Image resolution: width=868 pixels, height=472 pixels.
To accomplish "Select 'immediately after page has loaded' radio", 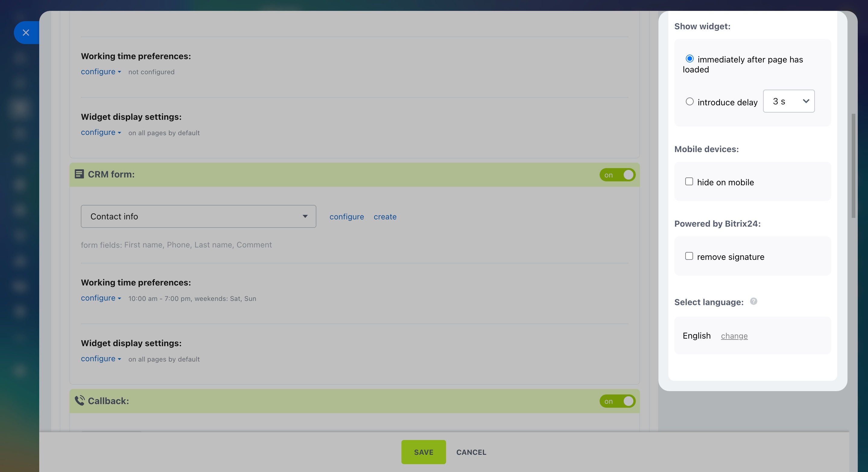I will point(689,59).
